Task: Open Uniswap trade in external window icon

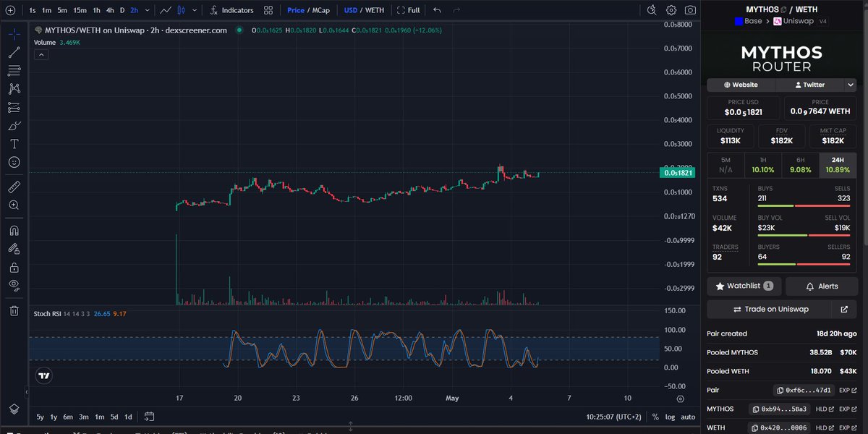Action: 843,309
